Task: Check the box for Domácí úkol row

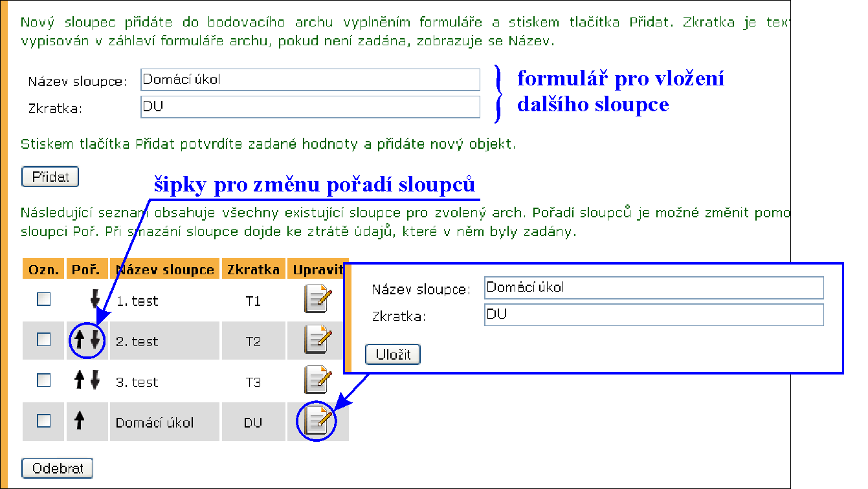Action: tap(43, 420)
